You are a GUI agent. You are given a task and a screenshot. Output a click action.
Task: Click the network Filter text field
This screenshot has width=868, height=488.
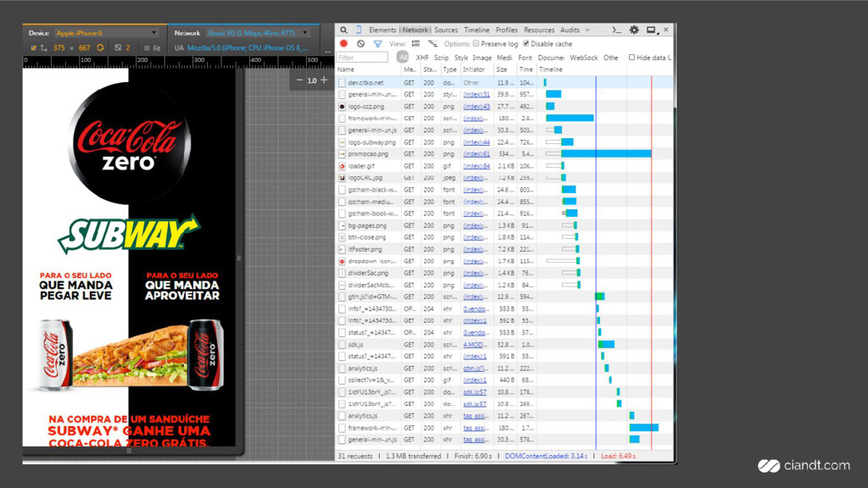[363, 58]
